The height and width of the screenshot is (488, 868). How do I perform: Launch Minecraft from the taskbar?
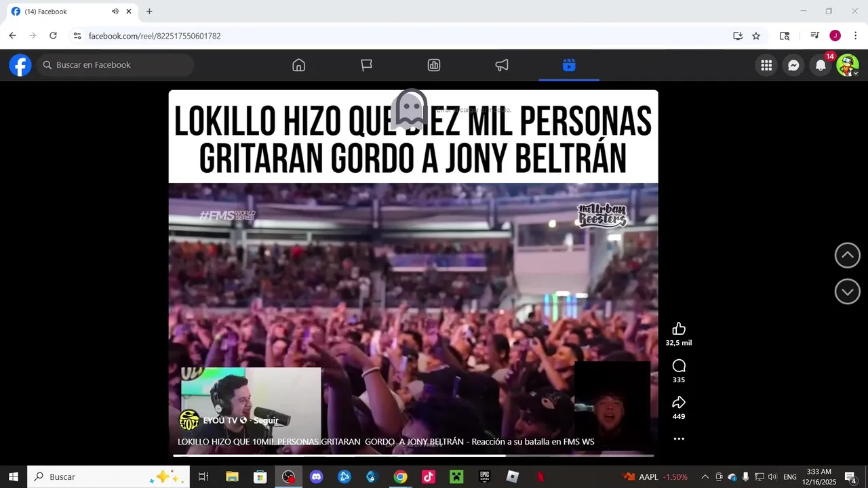coord(456,477)
